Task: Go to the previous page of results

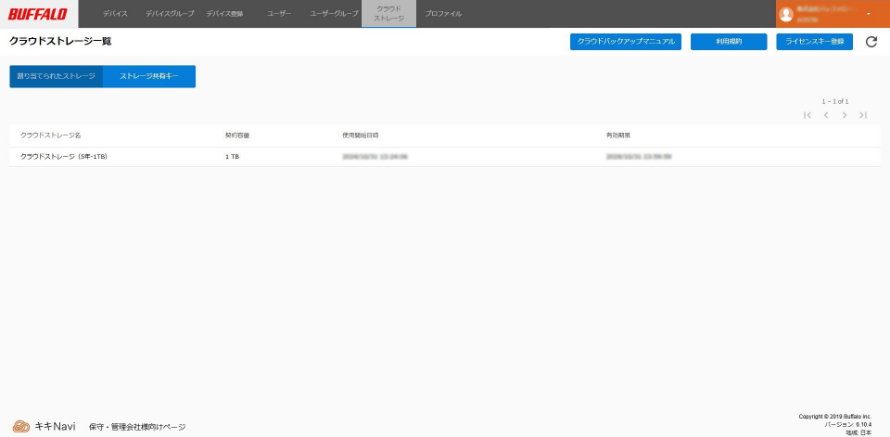Action: pyautogui.click(x=826, y=116)
